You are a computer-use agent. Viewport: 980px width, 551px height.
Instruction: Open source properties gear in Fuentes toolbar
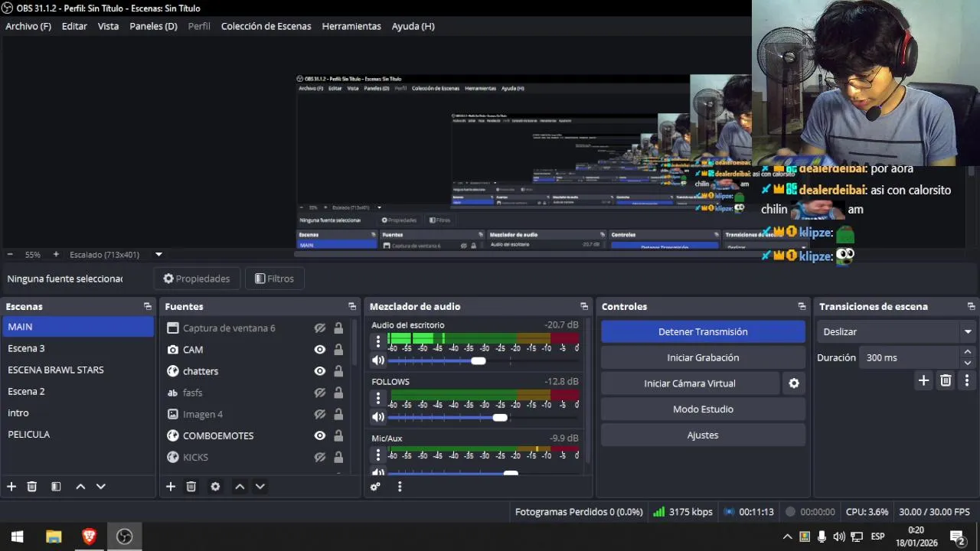(x=215, y=487)
